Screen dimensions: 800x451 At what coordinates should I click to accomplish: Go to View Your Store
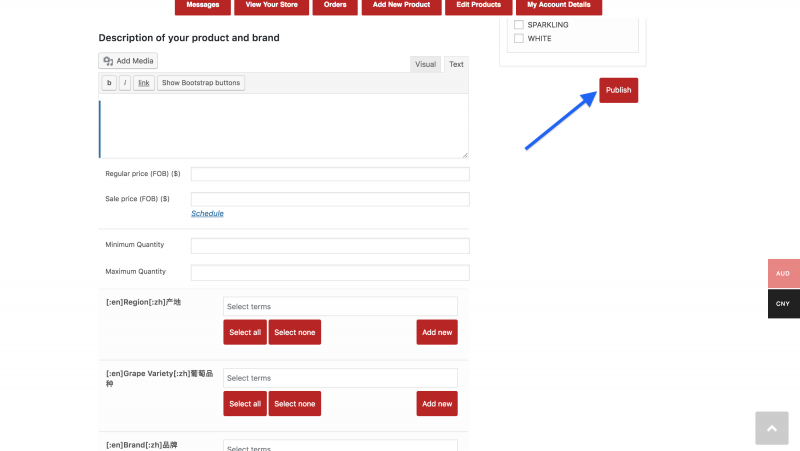(271, 6)
